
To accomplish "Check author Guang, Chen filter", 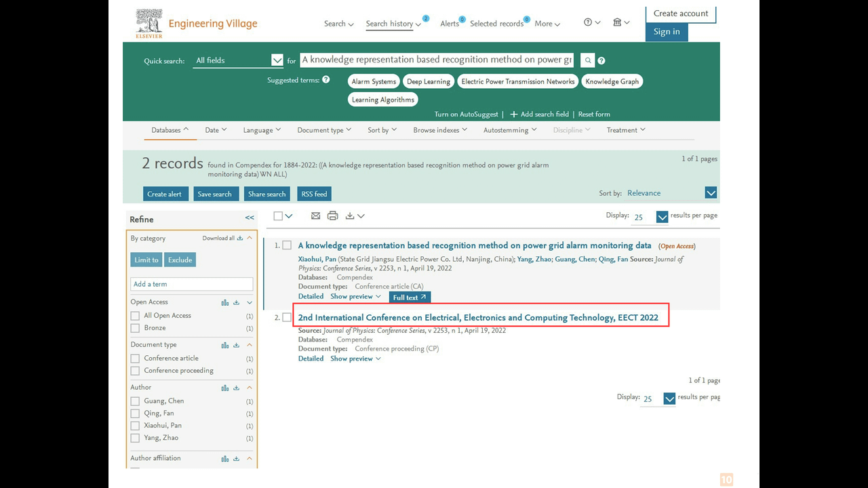I will pos(135,401).
